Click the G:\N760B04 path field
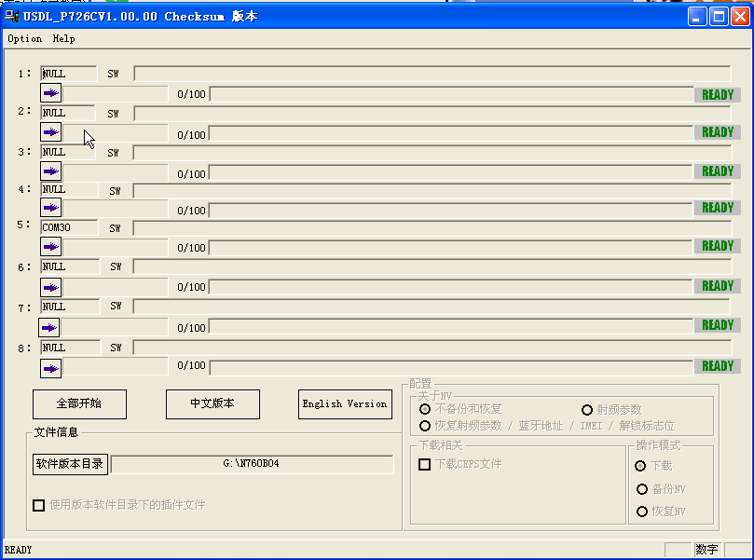Image resolution: width=754 pixels, height=560 pixels. click(x=252, y=464)
